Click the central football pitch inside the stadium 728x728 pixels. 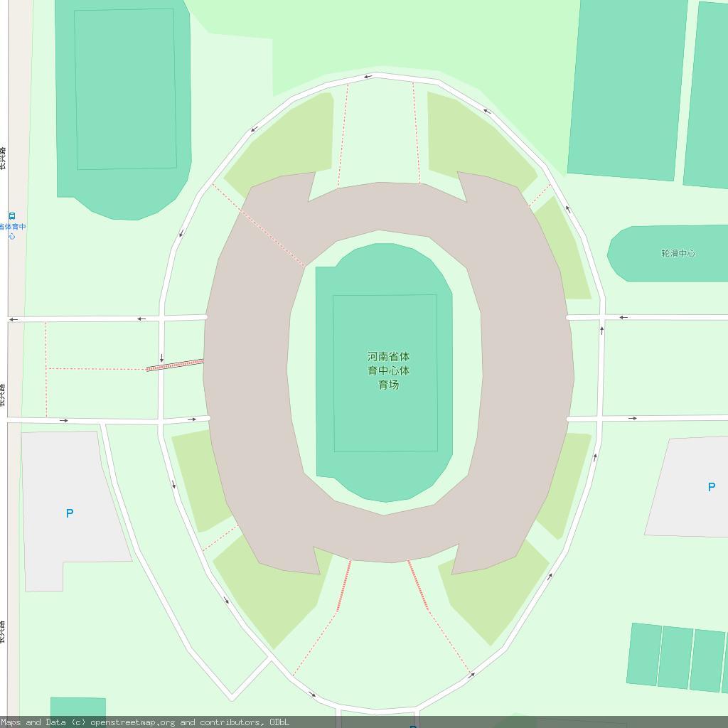[x=385, y=373]
